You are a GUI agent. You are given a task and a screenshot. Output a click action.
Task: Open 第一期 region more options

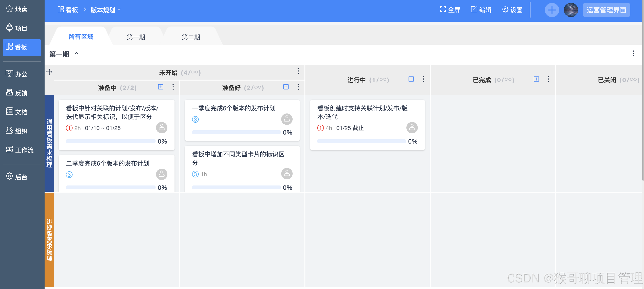pos(633,54)
